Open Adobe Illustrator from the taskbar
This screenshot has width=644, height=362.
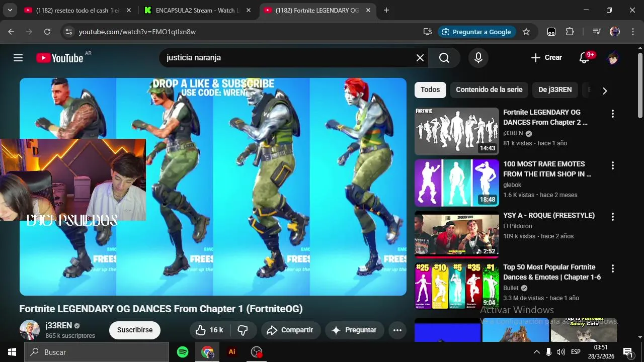pos(232,352)
